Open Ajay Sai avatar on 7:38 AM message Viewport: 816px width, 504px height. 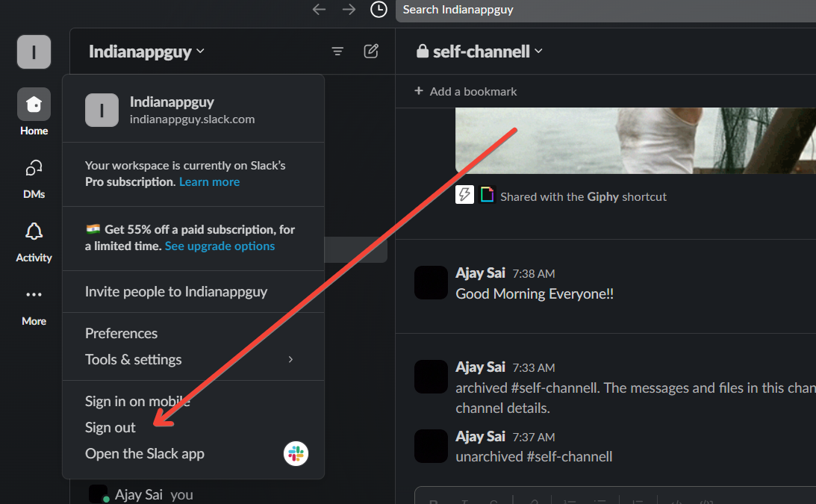pos(431,283)
